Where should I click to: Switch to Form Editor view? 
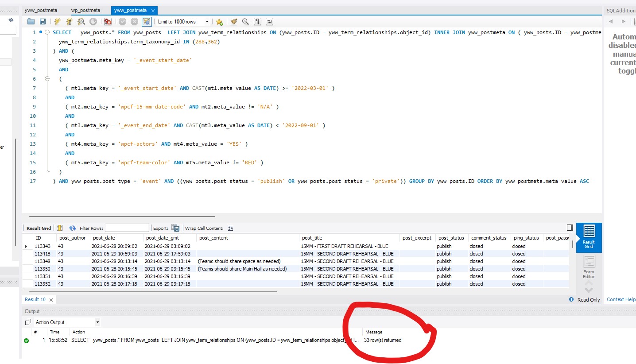click(x=589, y=267)
